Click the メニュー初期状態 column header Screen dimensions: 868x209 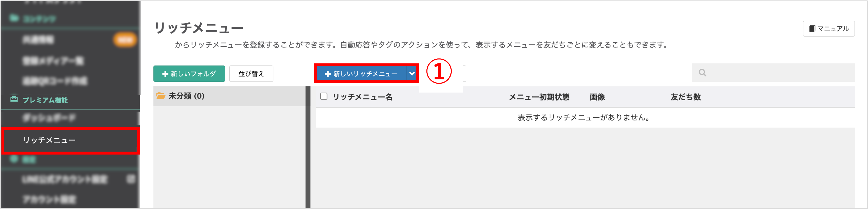(539, 97)
